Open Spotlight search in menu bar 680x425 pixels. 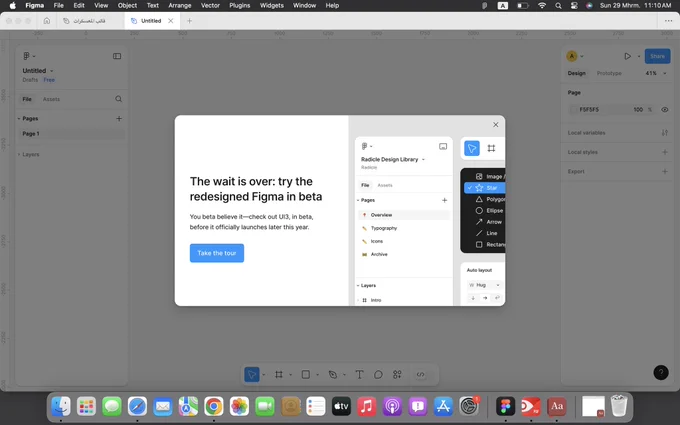pyautogui.click(x=558, y=6)
